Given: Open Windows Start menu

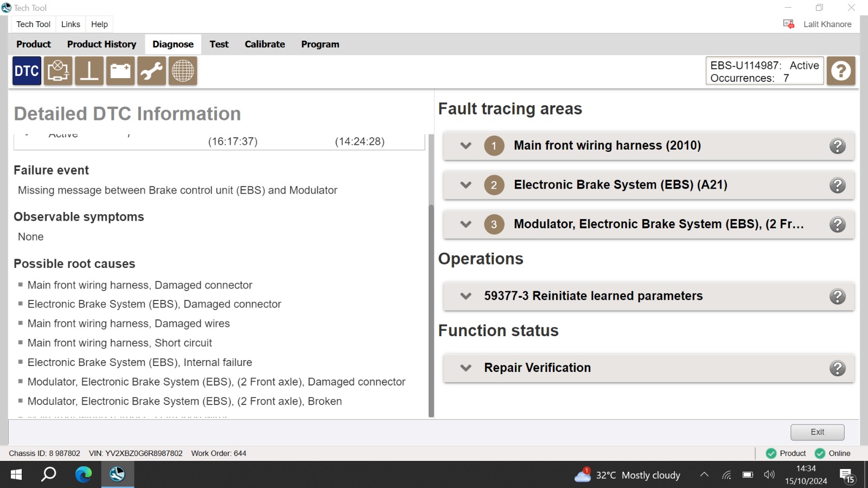Looking at the screenshot, I should click(x=16, y=475).
